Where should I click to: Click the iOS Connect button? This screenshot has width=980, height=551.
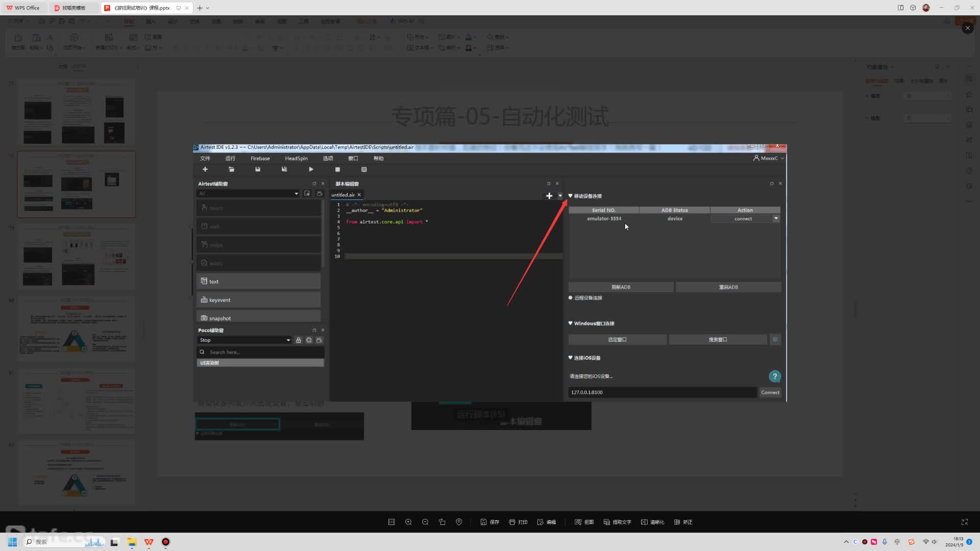tap(770, 392)
